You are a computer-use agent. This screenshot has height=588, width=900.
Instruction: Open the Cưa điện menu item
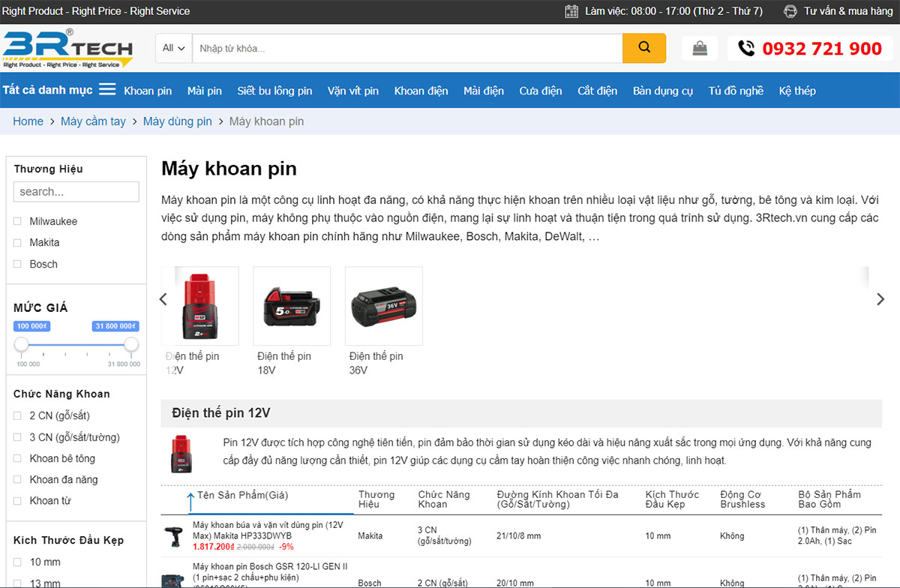click(540, 91)
